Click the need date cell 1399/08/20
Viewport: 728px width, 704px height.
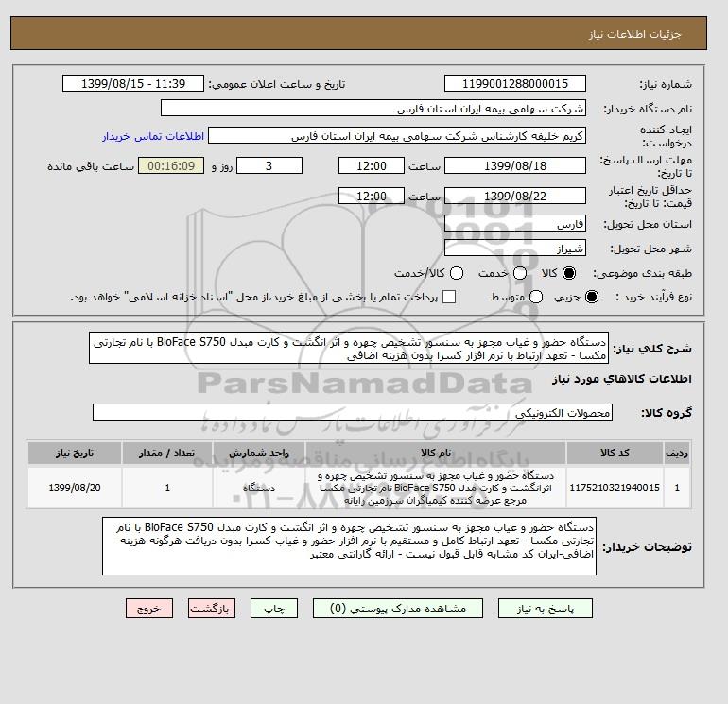point(75,489)
